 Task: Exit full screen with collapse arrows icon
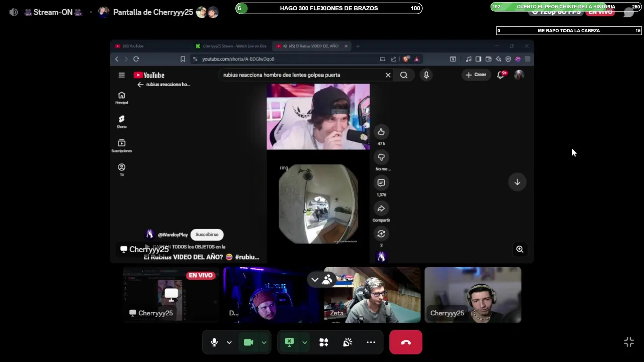click(x=629, y=342)
